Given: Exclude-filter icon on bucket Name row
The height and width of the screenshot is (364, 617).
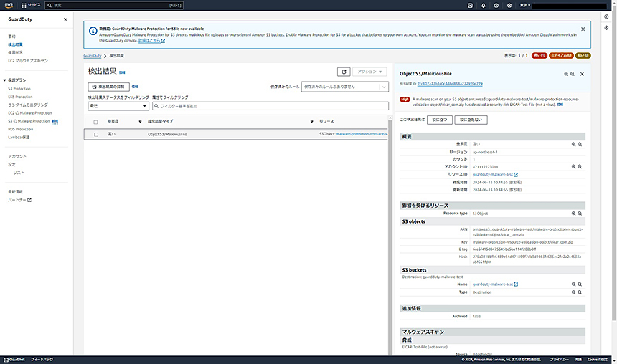Looking at the screenshot, I should [580, 284].
